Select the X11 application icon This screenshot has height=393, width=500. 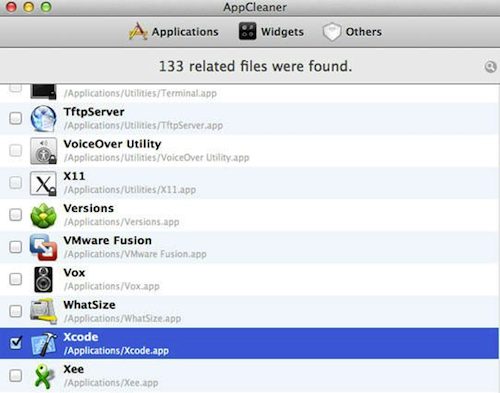pos(43,183)
